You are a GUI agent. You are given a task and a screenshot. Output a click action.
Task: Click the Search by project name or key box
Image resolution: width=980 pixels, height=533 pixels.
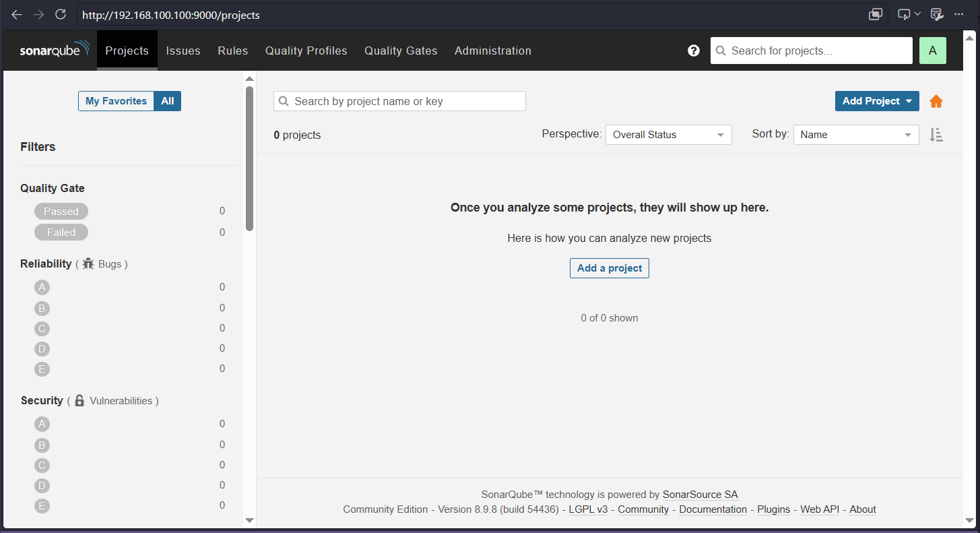399,101
